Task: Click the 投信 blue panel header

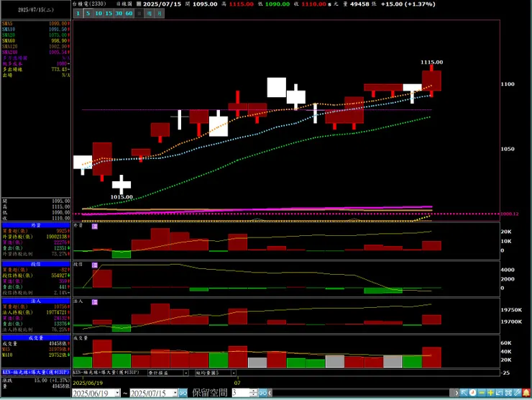Action: (x=36, y=264)
